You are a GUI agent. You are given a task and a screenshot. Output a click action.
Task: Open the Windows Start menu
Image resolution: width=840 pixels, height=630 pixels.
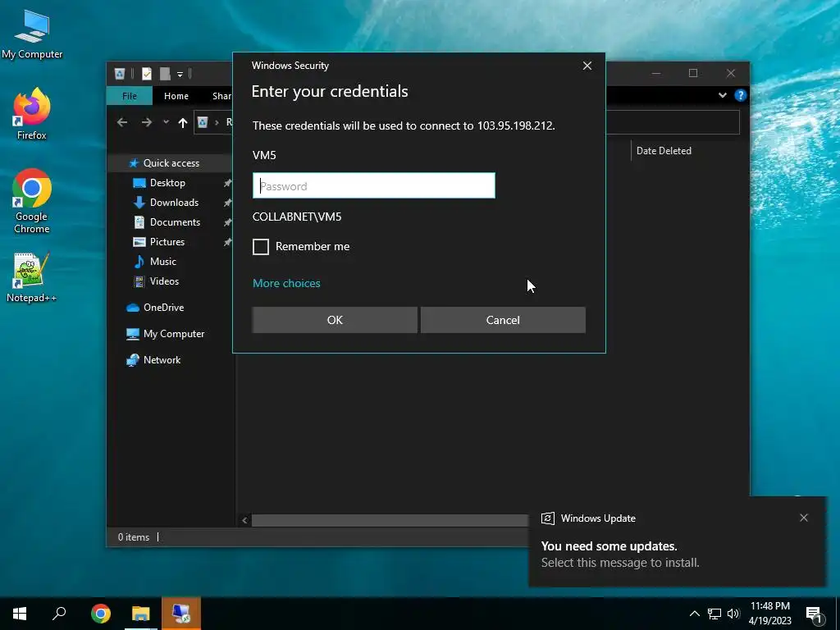(20, 614)
